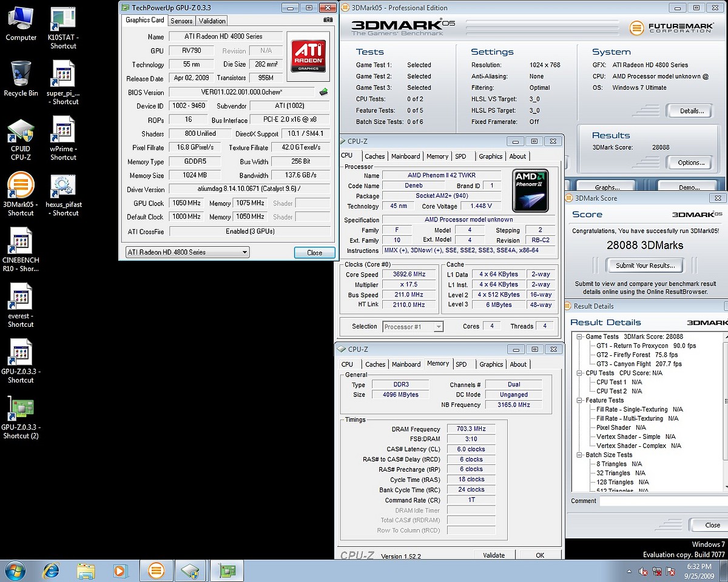Open the Windows Start orb

(x=15, y=570)
